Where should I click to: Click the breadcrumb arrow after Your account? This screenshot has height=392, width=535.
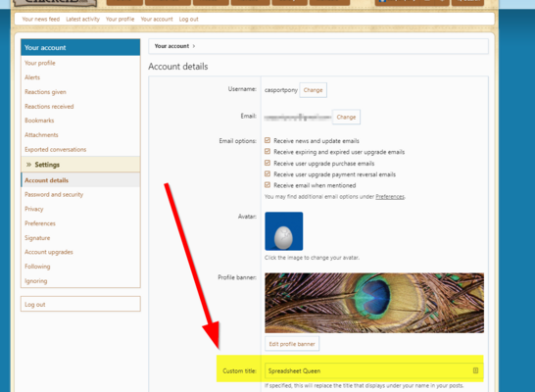[194, 46]
